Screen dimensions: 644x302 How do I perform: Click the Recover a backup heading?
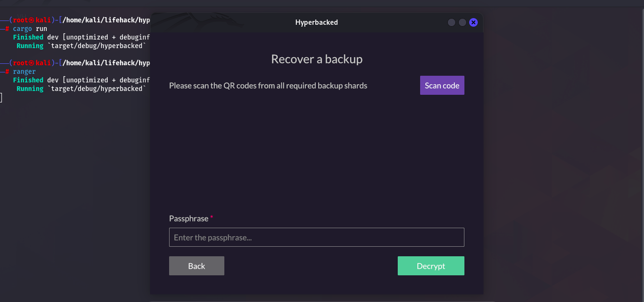pos(317,59)
